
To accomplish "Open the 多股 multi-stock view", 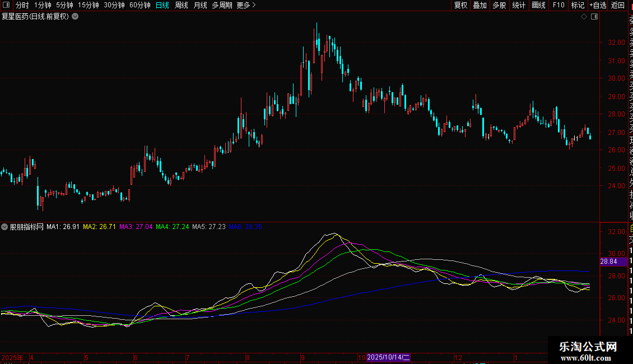I will [499, 5].
